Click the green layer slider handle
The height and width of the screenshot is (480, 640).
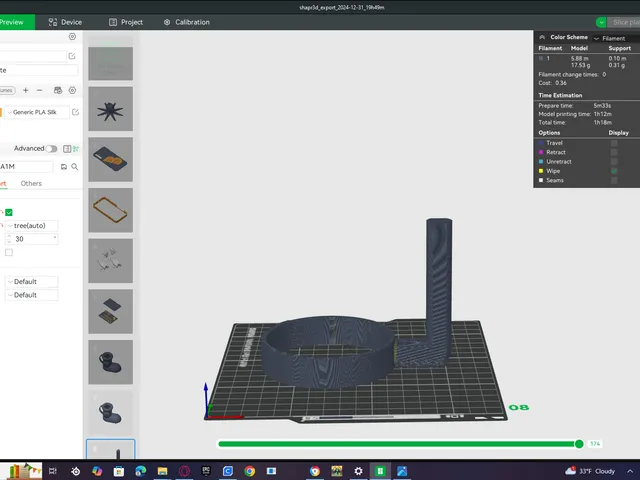pyautogui.click(x=579, y=444)
